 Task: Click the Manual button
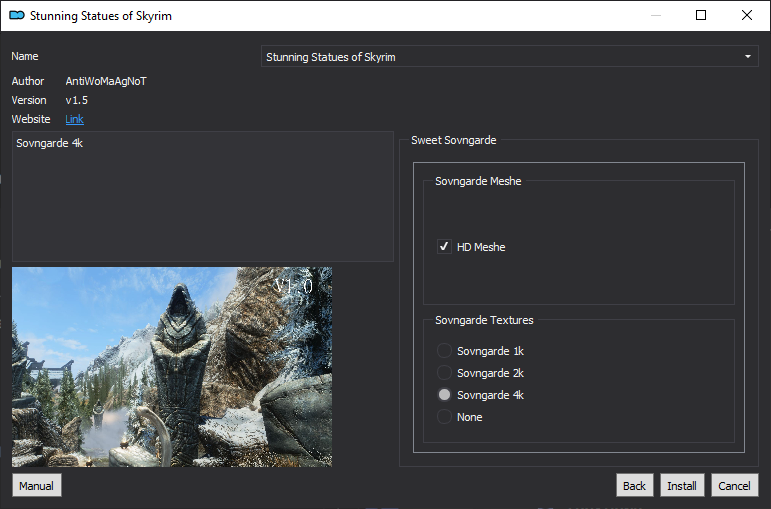pos(36,485)
